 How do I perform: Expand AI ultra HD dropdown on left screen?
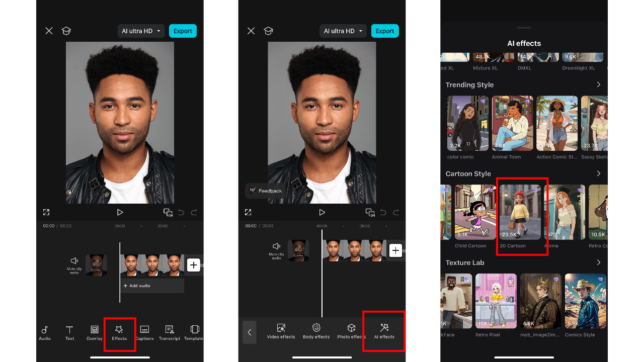pyautogui.click(x=141, y=31)
